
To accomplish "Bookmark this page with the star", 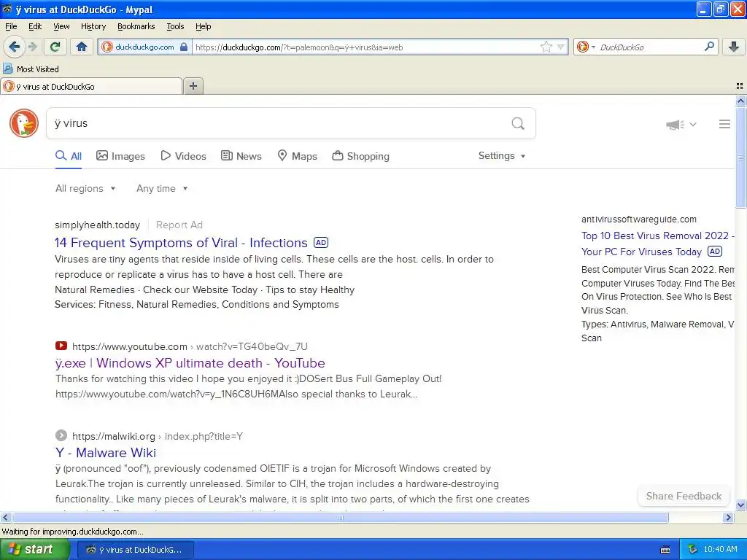I will click(546, 47).
